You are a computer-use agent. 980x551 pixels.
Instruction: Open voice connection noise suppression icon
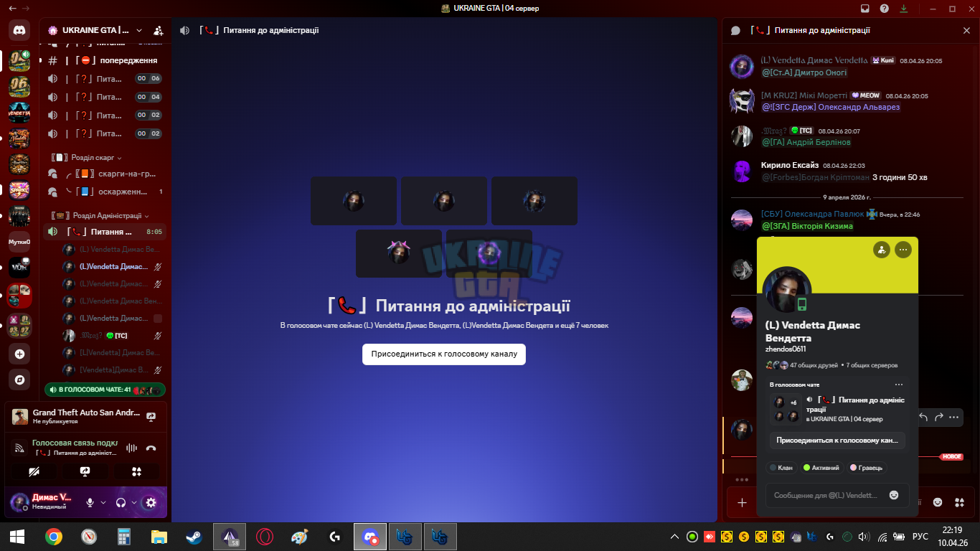(x=131, y=448)
